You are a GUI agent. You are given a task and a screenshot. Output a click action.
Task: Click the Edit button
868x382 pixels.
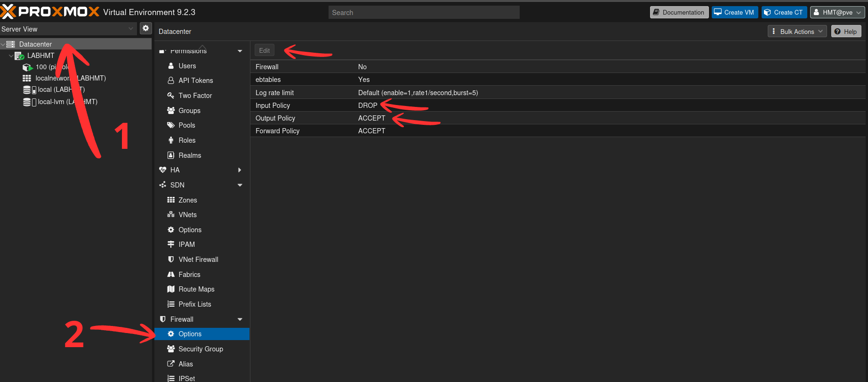point(265,50)
